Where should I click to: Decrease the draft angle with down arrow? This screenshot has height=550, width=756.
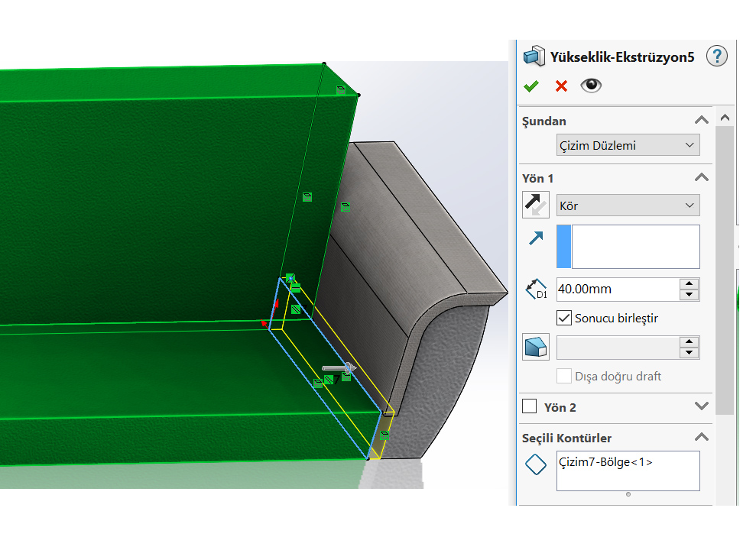689,353
